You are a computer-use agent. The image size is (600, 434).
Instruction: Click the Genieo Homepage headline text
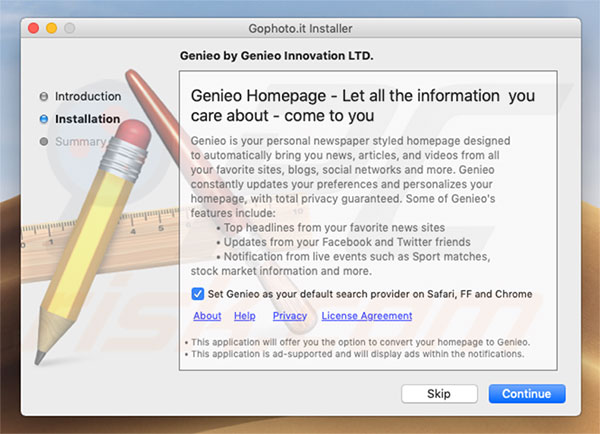363,106
